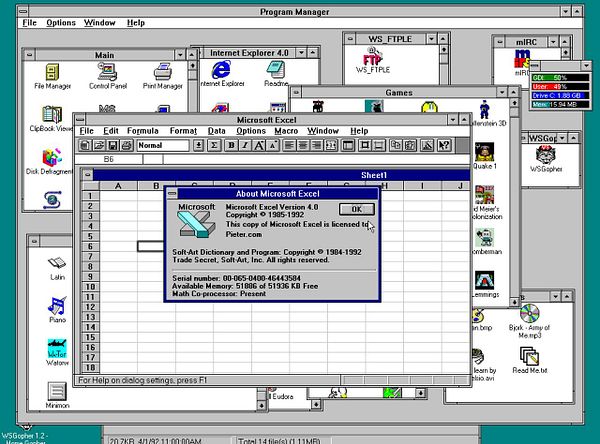Click the Paste Formats icon in Excel toolbar
Screen dimensions: 600x444
pos(409,145)
